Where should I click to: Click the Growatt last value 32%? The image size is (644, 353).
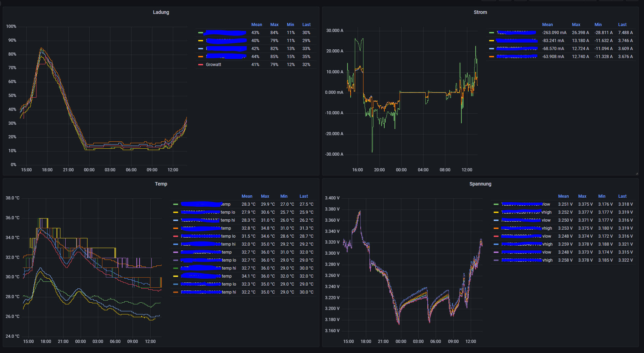306,65
